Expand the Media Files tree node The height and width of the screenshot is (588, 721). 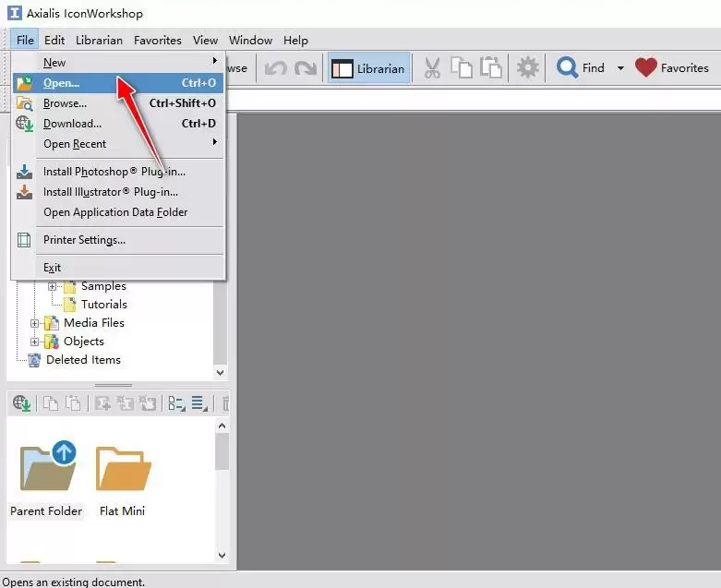34,323
